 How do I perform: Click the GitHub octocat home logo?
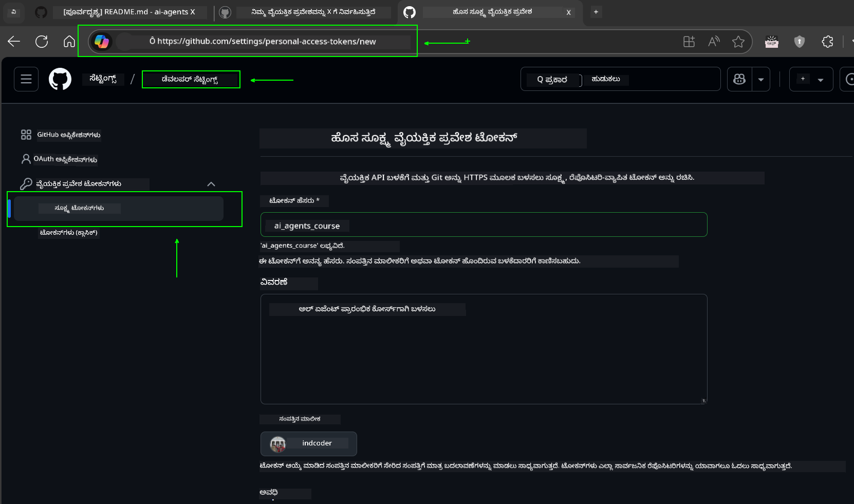pos(60,79)
